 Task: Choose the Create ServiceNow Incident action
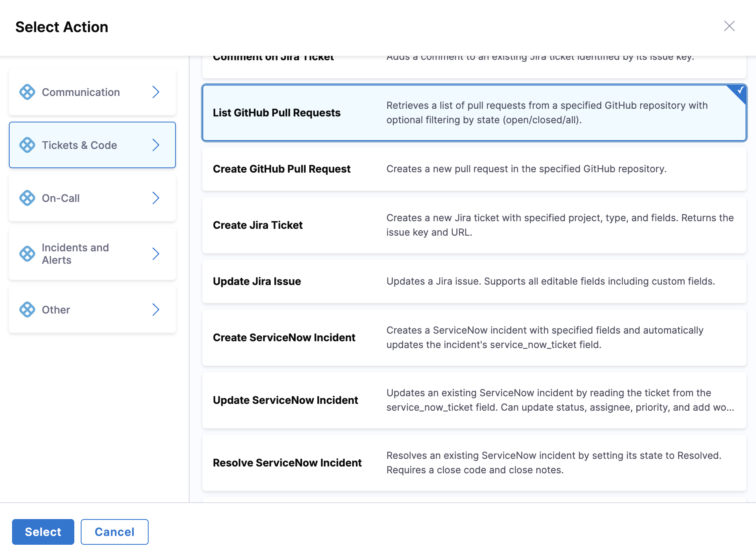(x=474, y=338)
